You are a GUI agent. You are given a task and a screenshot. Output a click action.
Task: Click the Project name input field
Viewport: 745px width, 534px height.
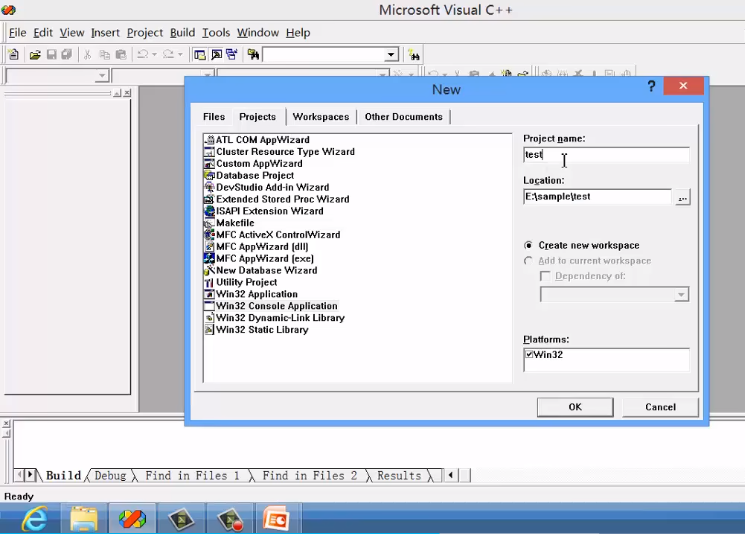pyautogui.click(x=606, y=155)
